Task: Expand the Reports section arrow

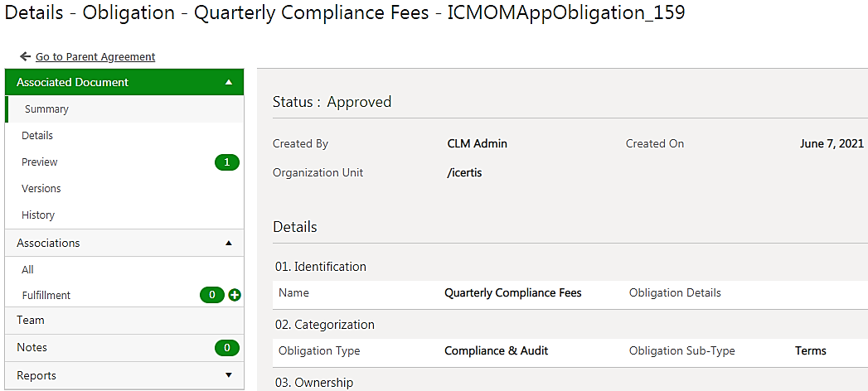Action: (x=229, y=375)
